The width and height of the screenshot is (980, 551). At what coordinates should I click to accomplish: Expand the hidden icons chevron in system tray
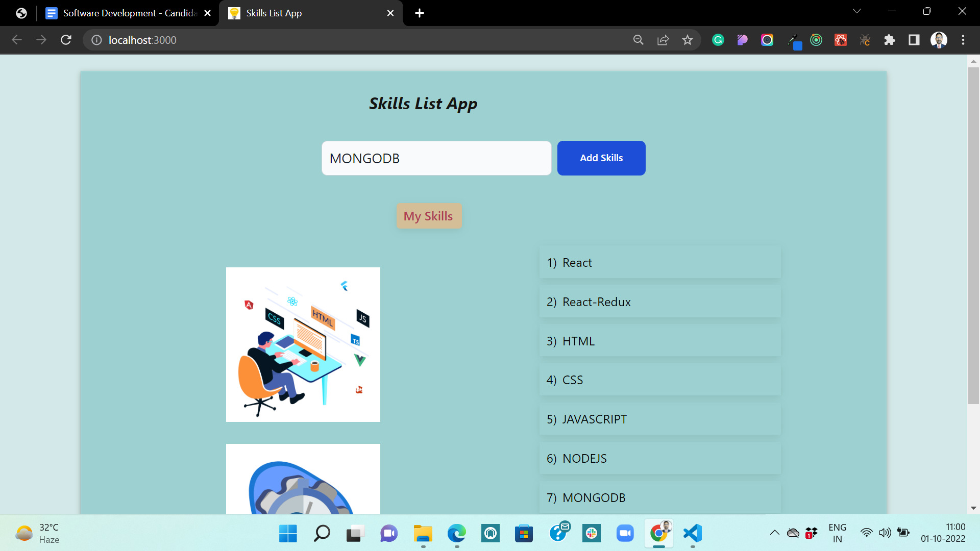[775, 533]
